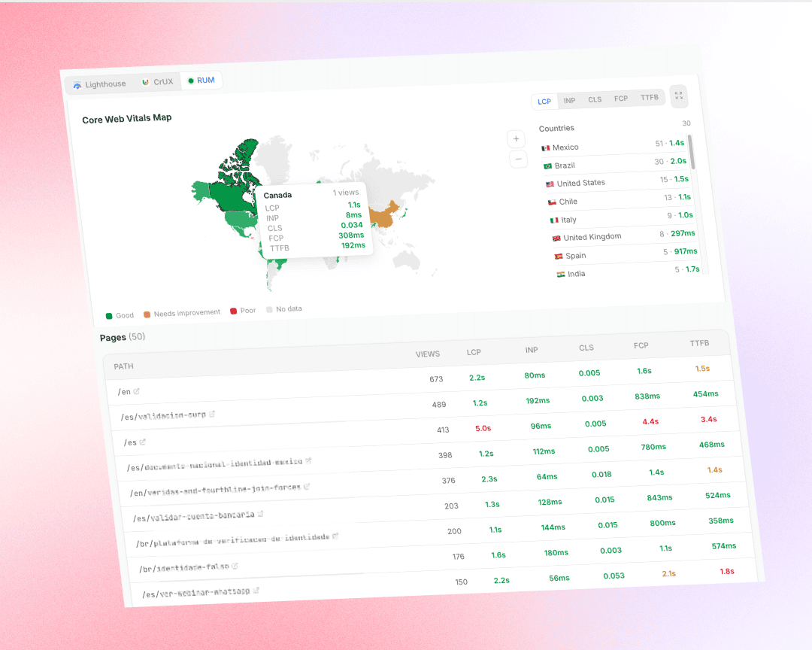Screen dimensions: 812x650
Task: Click the Poor red legend swatch
Action: 234,311
